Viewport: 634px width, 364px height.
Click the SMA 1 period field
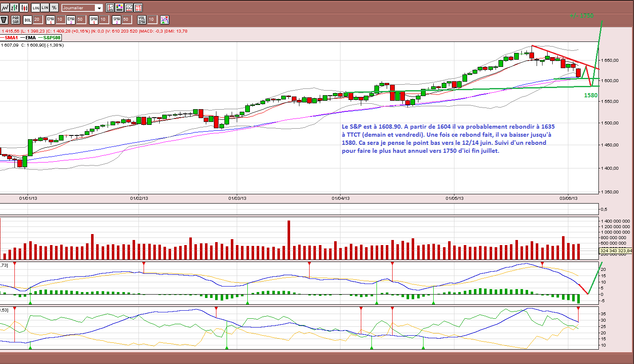103,19
